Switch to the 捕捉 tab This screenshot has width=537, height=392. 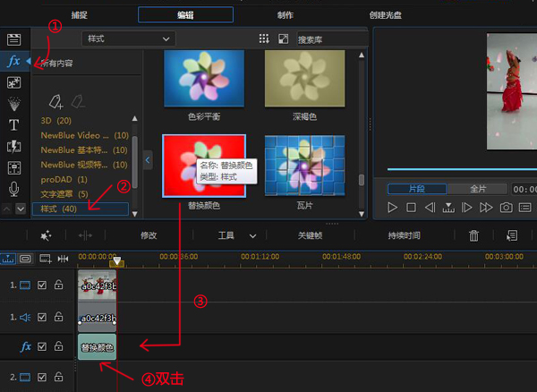[79, 15]
